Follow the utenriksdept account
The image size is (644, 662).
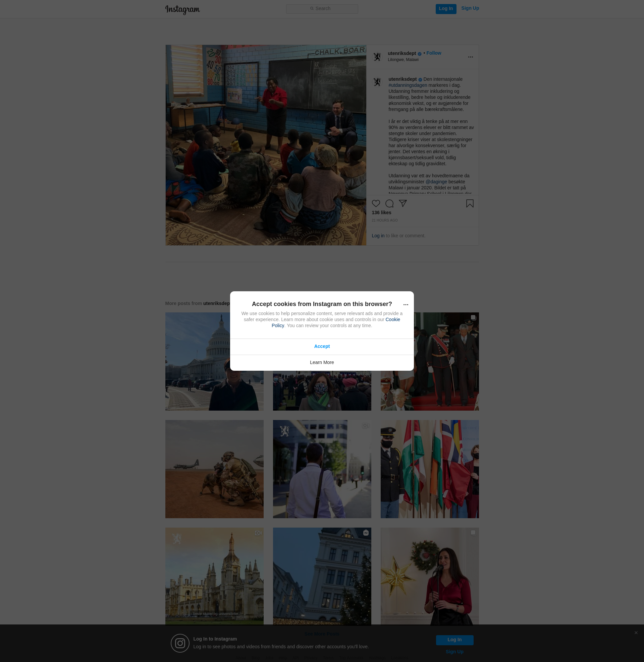click(434, 53)
